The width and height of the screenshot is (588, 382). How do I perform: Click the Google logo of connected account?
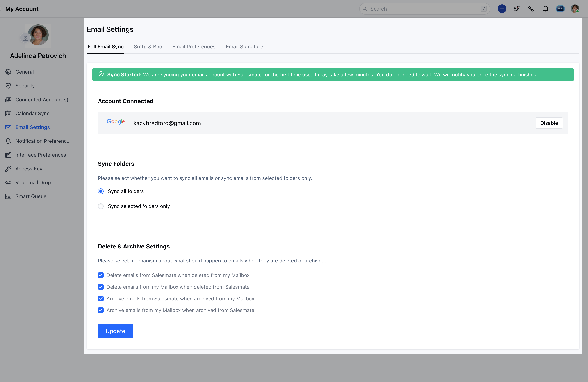pos(116,121)
